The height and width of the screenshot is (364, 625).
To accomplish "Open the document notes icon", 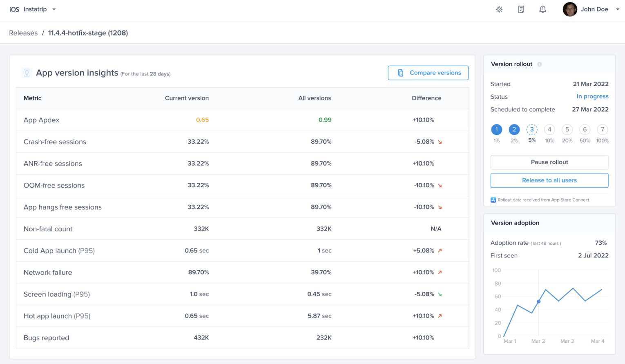I will pyautogui.click(x=521, y=9).
